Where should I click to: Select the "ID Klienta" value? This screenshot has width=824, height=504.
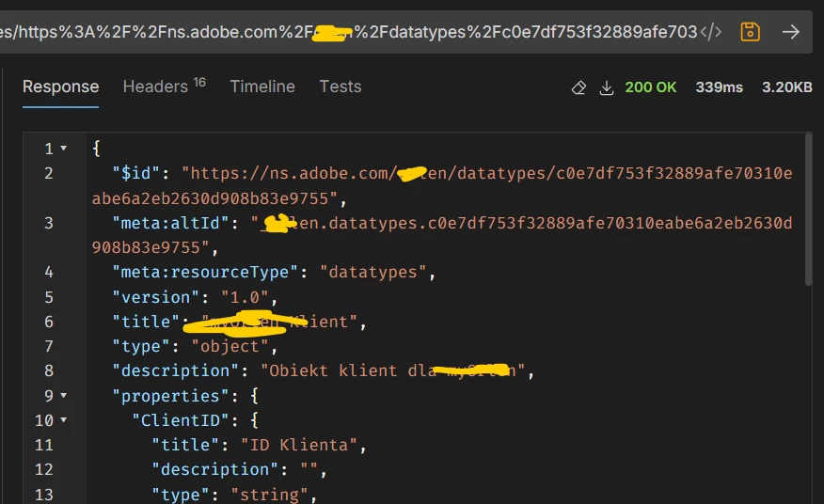(x=299, y=445)
